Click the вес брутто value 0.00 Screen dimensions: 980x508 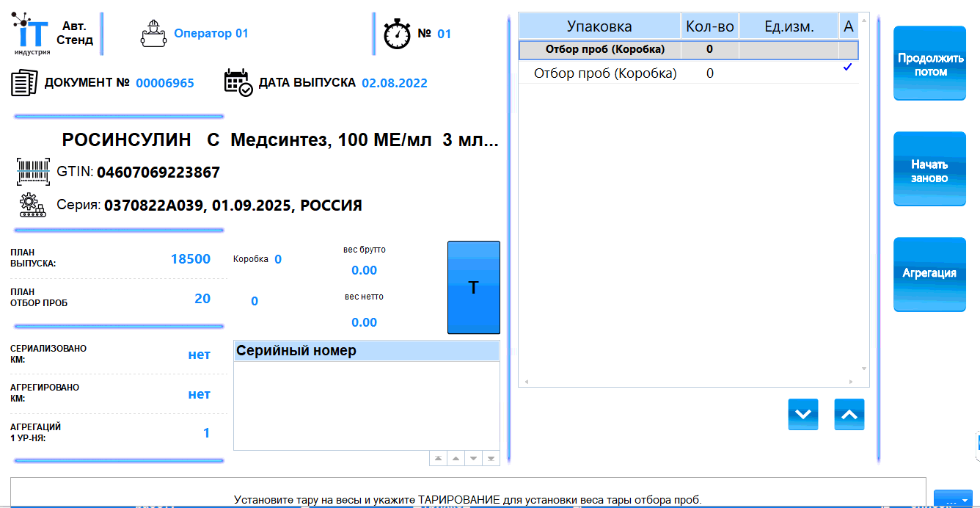365,271
